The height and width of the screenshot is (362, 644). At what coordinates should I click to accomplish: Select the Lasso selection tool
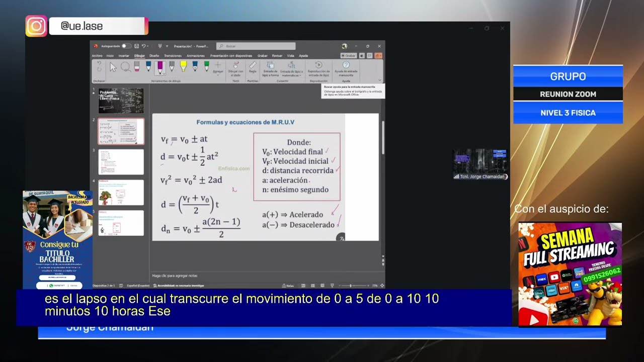tap(125, 67)
